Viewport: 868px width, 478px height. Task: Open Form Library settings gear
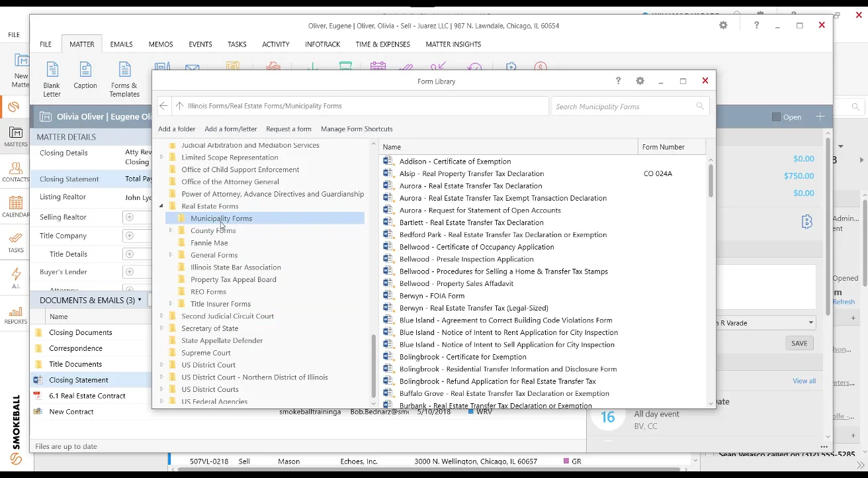pos(640,81)
